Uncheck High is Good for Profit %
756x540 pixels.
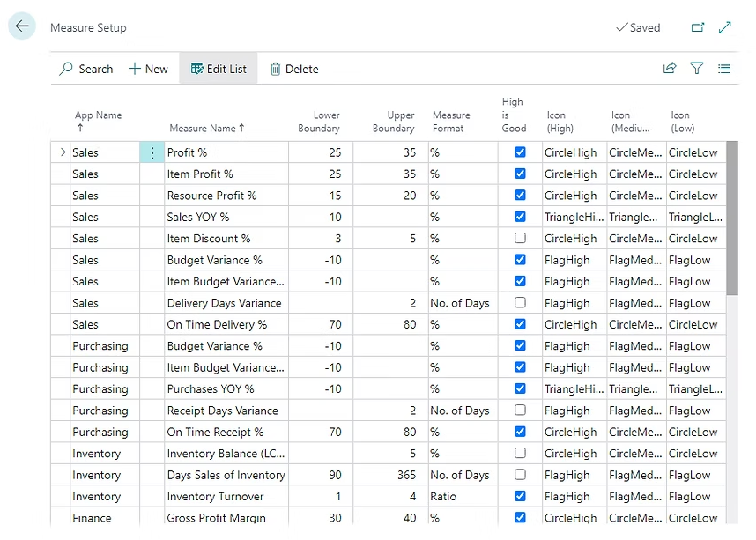coord(520,152)
